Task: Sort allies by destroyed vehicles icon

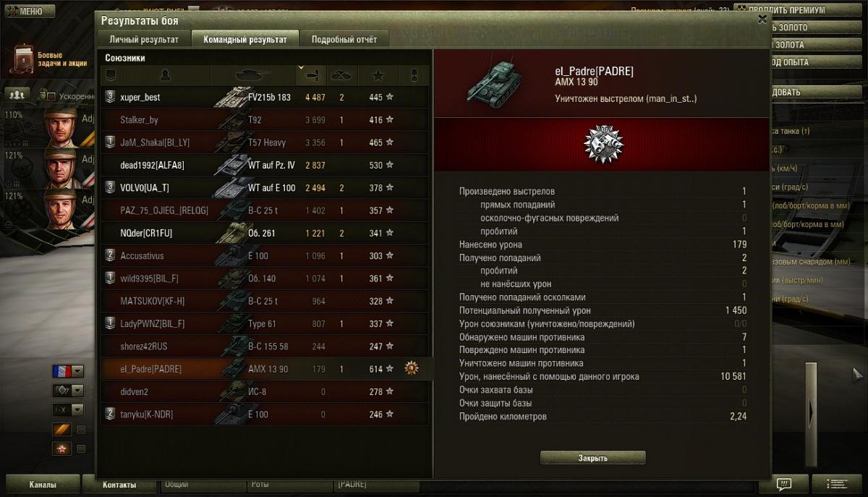Action: pyautogui.click(x=341, y=75)
